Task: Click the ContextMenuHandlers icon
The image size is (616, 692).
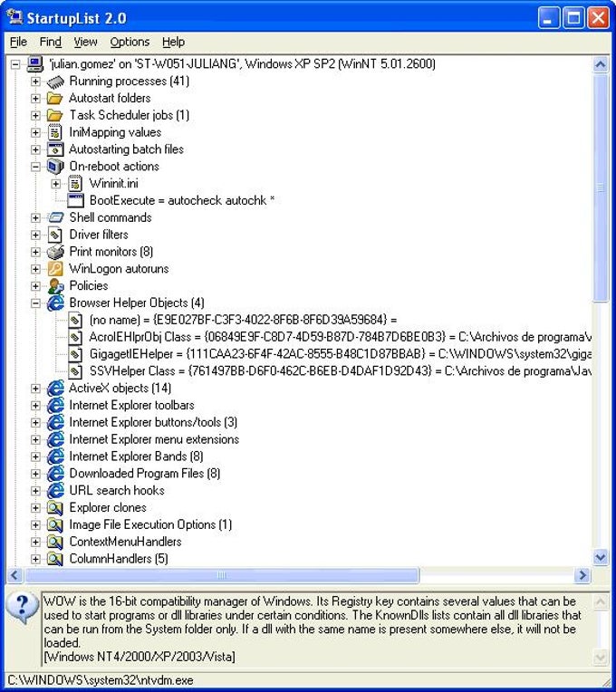Action: [x=55, y=542]
